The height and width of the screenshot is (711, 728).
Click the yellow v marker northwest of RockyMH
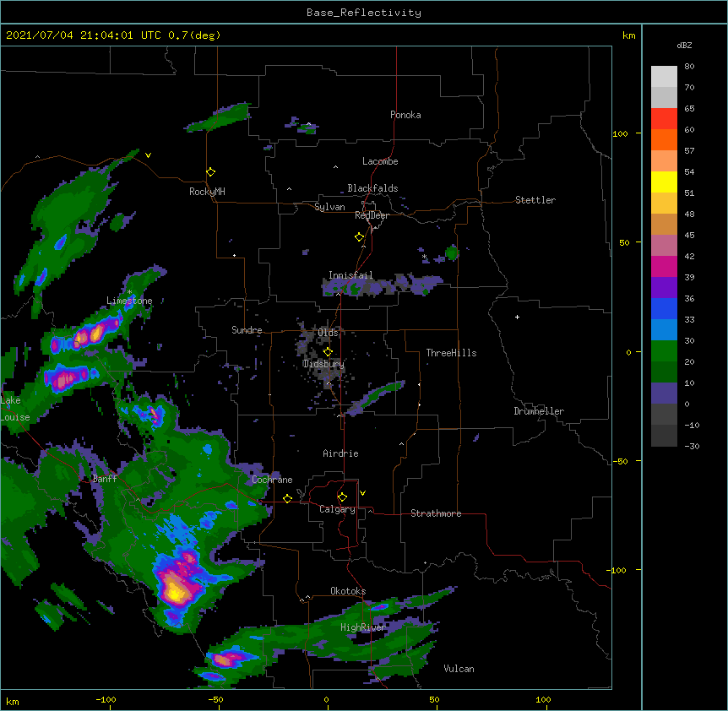148,155
